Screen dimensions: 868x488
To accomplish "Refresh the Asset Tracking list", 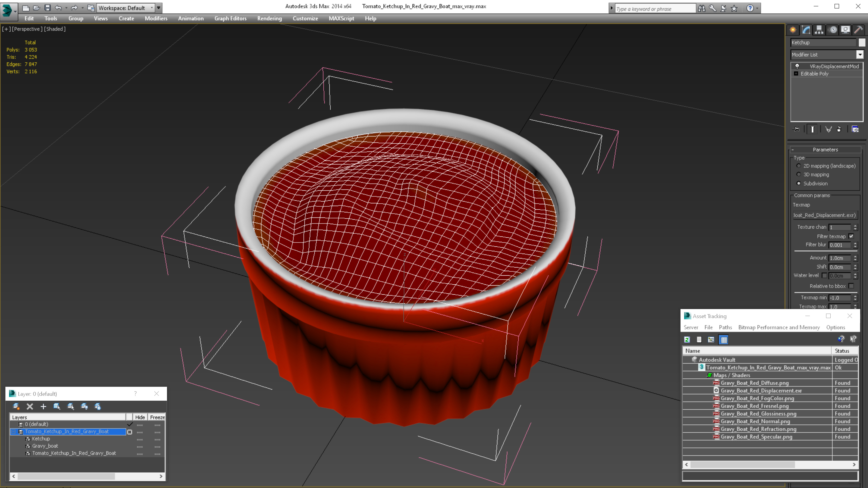I will coord(687,340).
